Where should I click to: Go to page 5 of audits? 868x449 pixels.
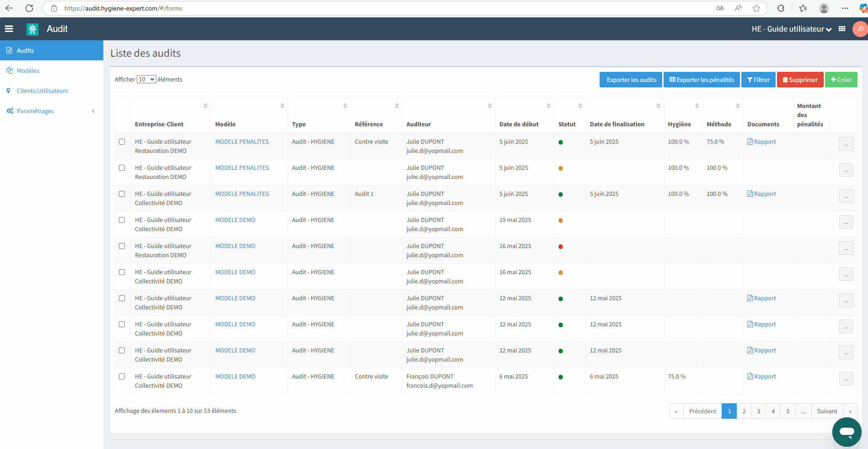coord(788,411)
